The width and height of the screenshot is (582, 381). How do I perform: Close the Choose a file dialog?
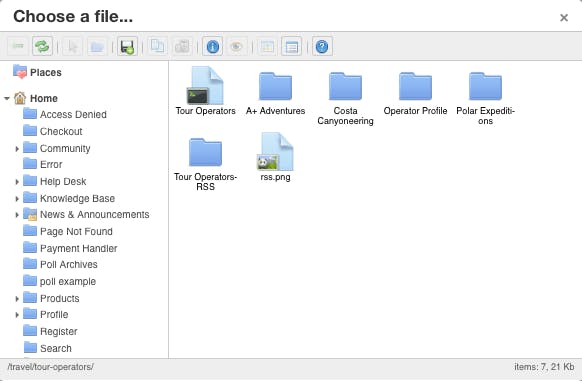[564, 17]
